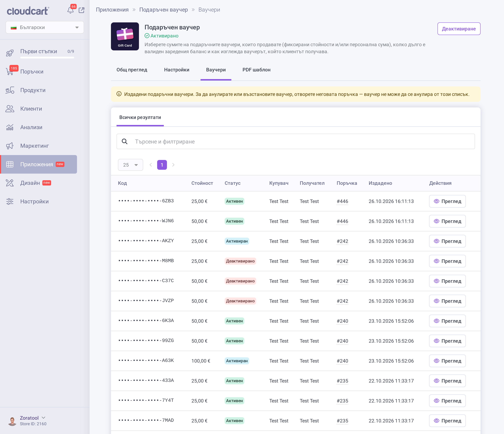Click the Деактивирано status badge in M8MB row
Image resolution: width=504 pixels, height=434 pixels.
240,261
